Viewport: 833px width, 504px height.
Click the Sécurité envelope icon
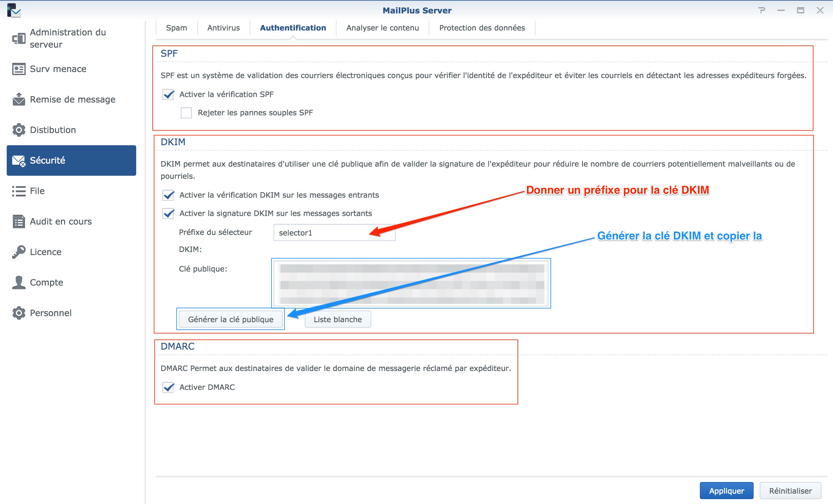click(x=19, y=161)
